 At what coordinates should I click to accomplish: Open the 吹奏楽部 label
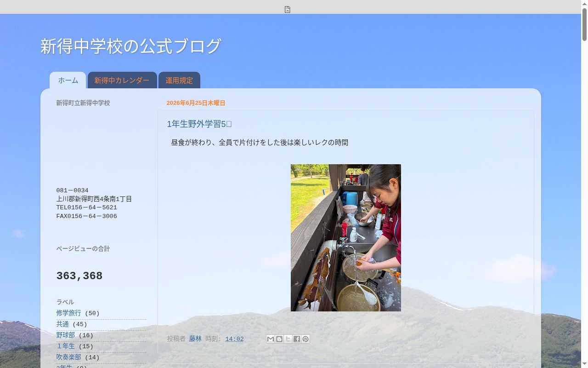(x=69, y=357)
